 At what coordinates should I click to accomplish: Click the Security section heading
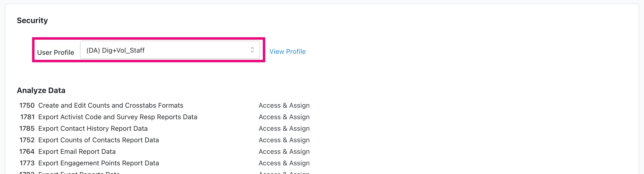click(x=32, y=20)
